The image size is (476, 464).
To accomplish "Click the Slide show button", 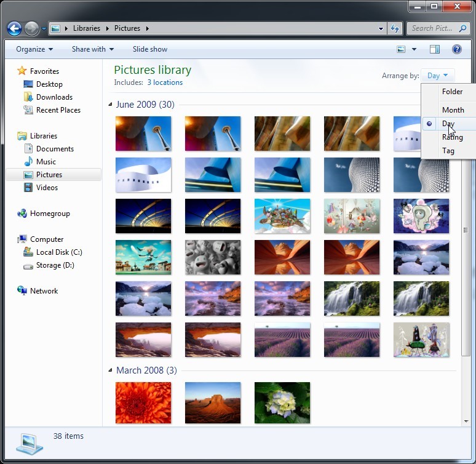I will point(150,49).
